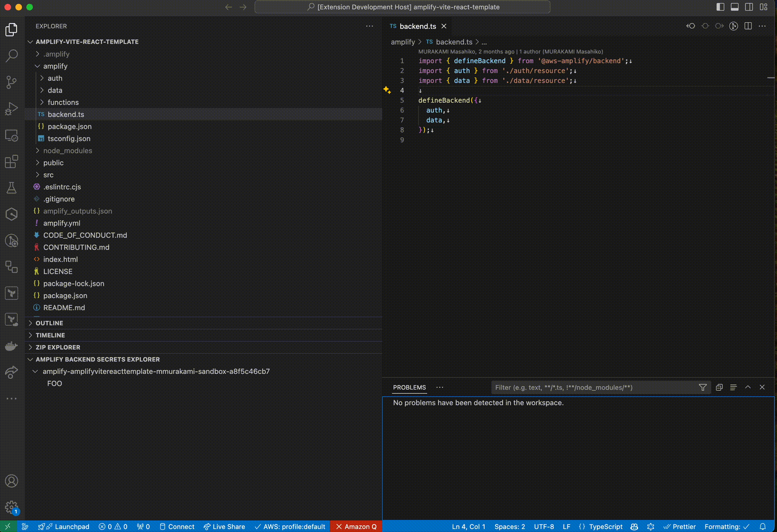Expand the OUTLINE section
This screenshot has width=777, height=532.
pos(49,323)
